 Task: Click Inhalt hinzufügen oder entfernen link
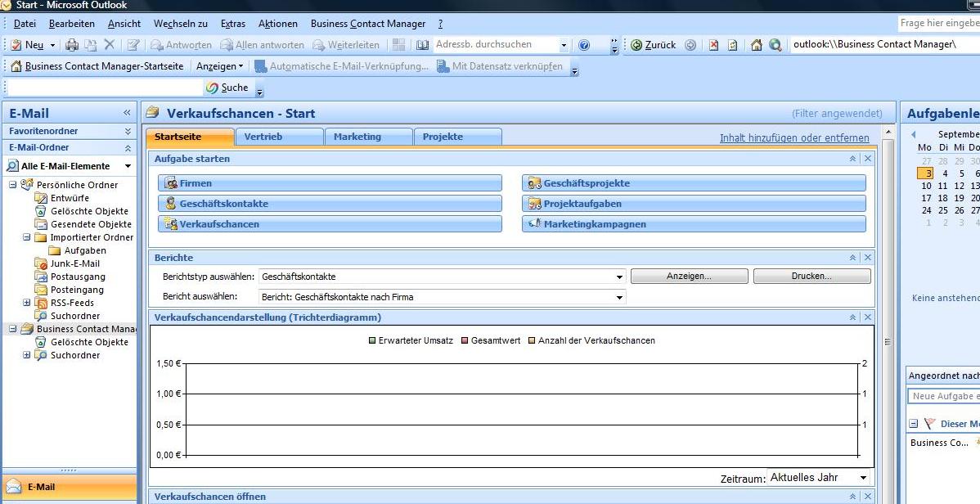tap(794, 137)
